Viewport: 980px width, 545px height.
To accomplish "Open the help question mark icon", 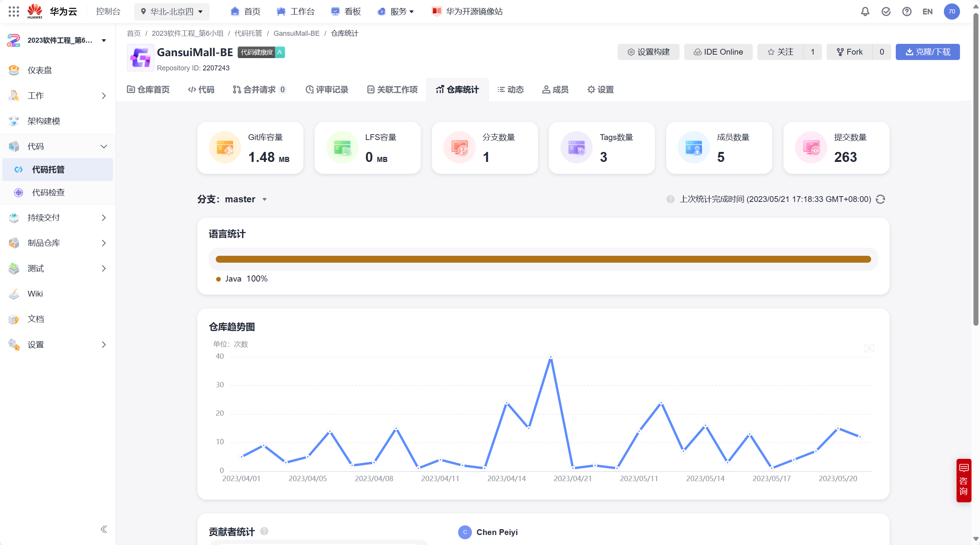I will tap(907, 12).
